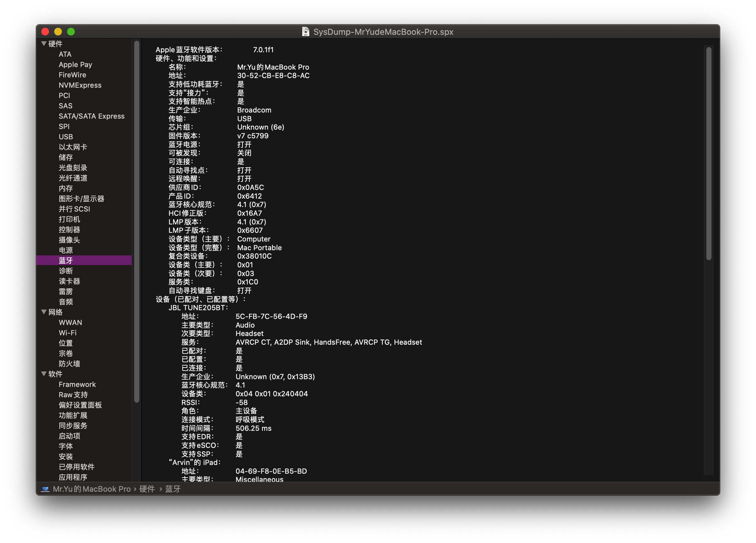Open Apple Pay in the sidebar

pyautogui.click(x=75, y=65)
